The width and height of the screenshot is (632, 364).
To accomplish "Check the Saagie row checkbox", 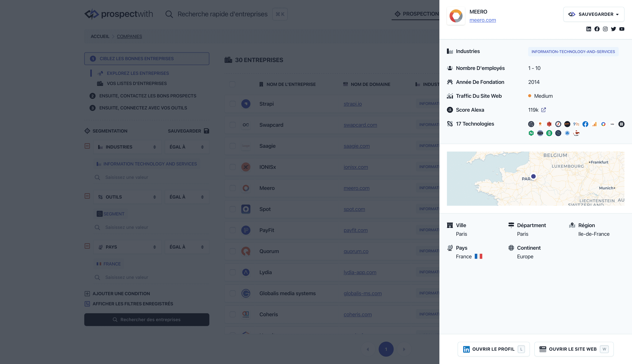I will [232, 146].
